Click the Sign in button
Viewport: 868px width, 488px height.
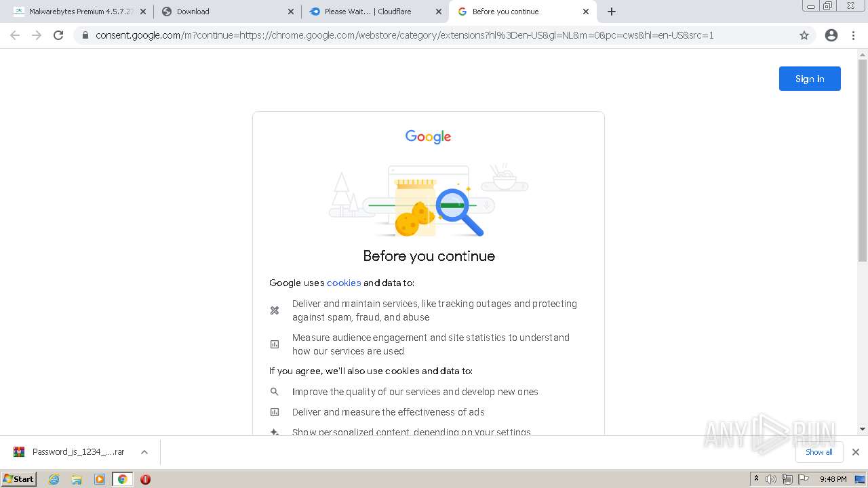(x=810, y=79)
